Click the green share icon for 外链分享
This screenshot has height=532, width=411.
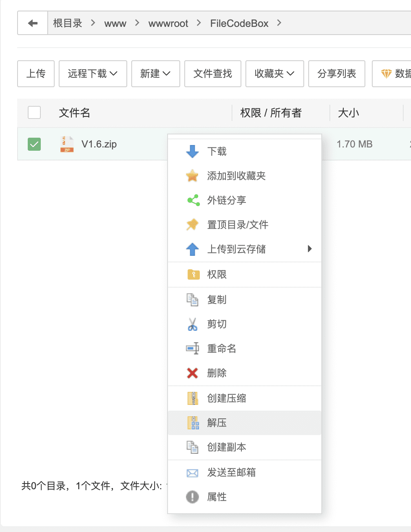coord(193,200)
